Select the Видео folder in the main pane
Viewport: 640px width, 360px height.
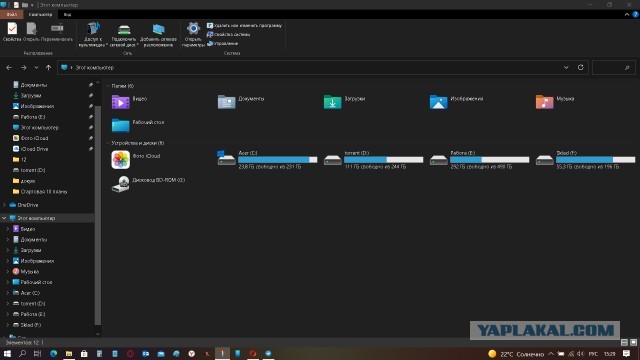pos(129,102)
